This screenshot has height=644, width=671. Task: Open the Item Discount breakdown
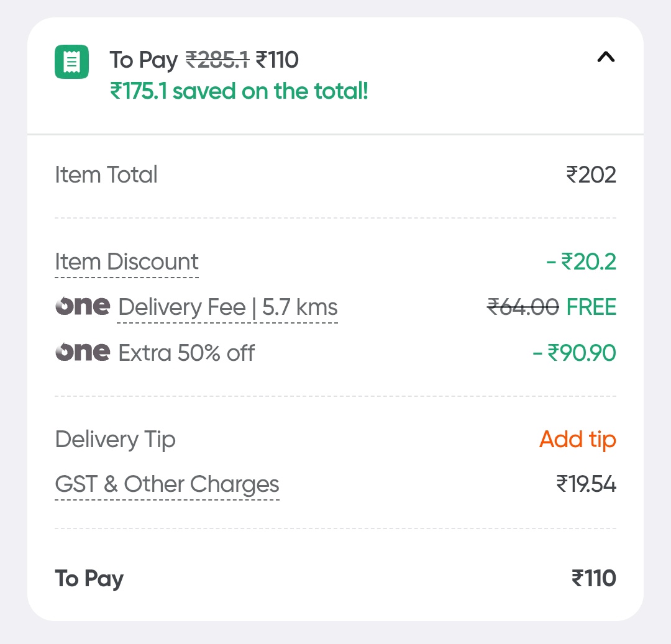(x=127, y=261)
